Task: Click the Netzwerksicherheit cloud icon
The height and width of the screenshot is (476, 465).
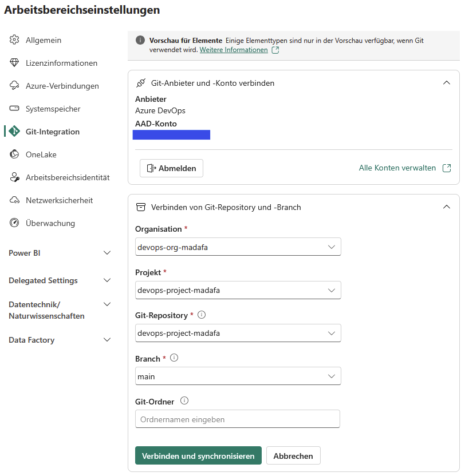Action: (x=14, y=200)
